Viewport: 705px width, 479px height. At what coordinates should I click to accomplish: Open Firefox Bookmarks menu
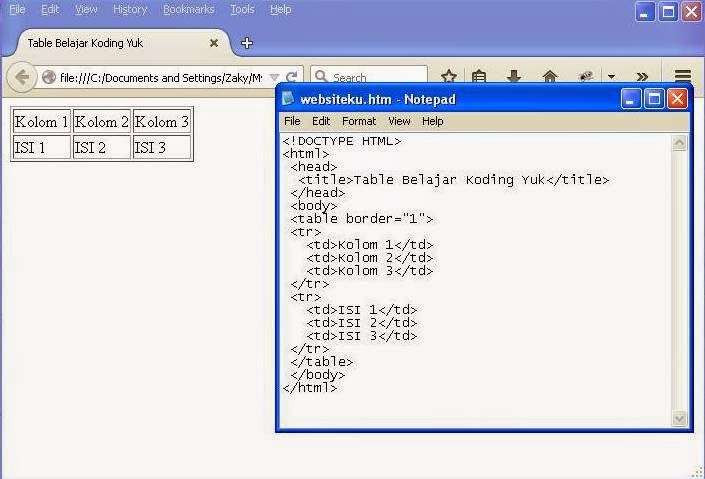189,9
